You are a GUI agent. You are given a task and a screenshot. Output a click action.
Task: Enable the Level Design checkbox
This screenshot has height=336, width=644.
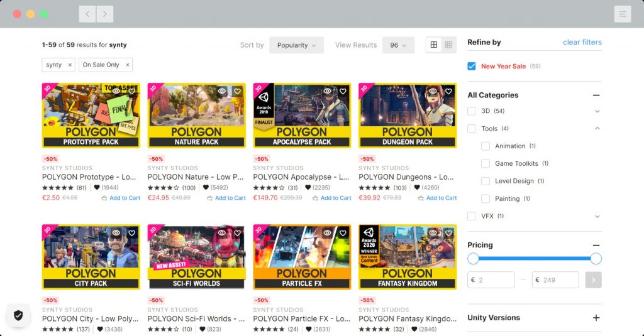(485, 181)
